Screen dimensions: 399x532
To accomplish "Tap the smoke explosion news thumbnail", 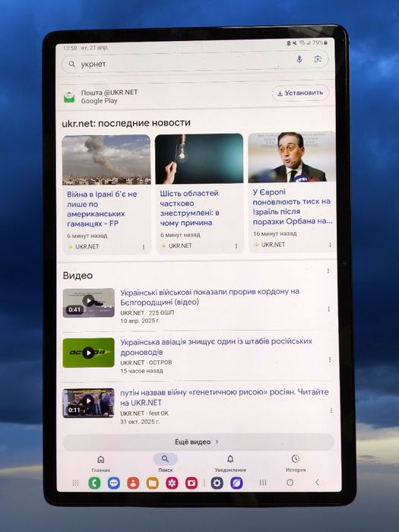I will point(106,160).
